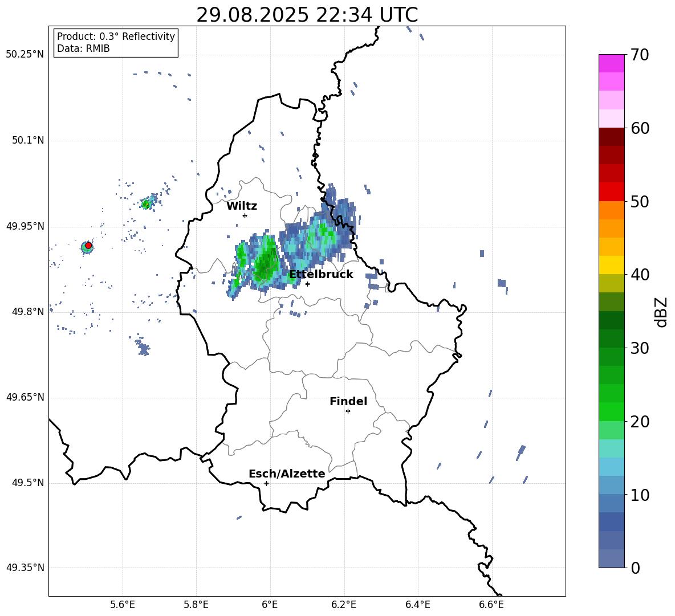Click the 6.2°E longitude label
The height and width of the screenshot is (616, 675).
344,605
